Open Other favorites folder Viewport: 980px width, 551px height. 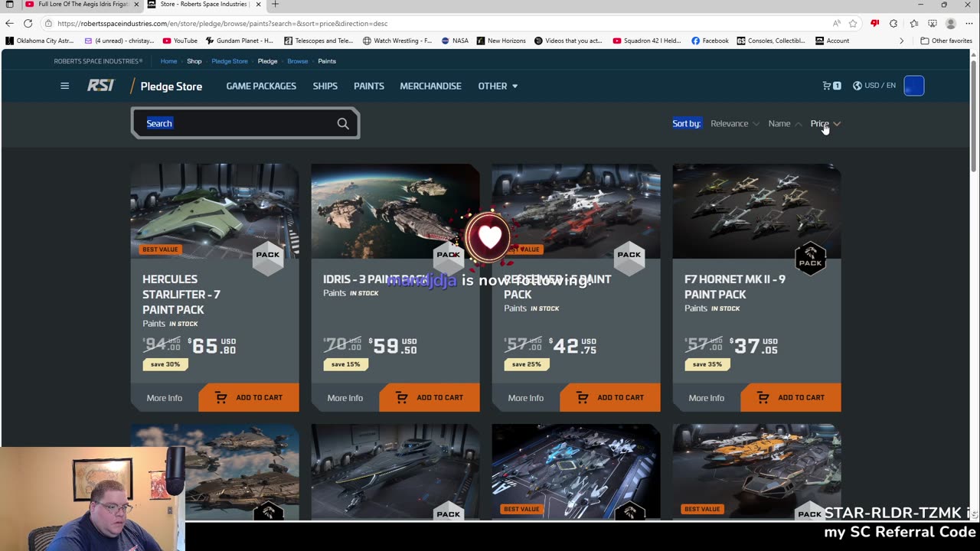pyautogui.click(x=946, y=41)
